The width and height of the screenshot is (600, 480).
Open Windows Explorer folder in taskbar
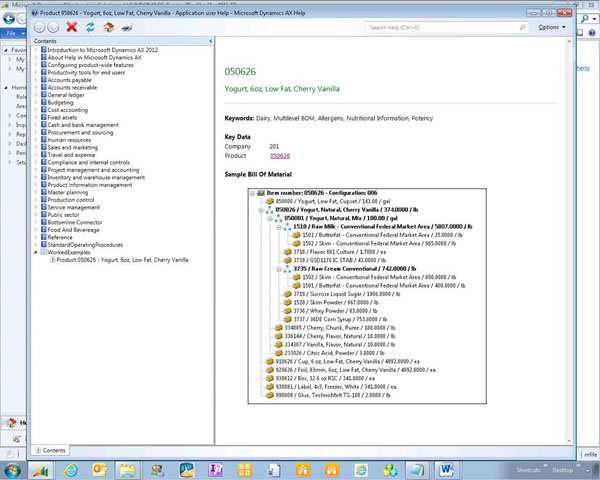pyautogui.click(x=127, y=470)
